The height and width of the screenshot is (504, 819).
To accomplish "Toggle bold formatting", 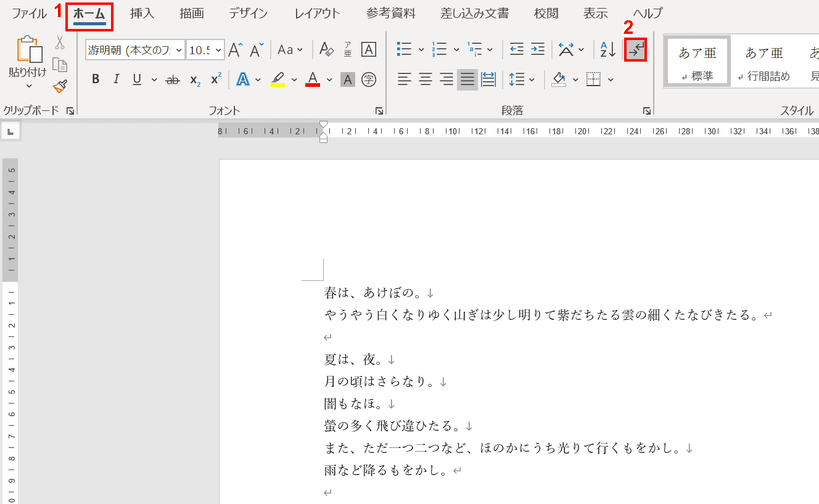I will point(95,79).
